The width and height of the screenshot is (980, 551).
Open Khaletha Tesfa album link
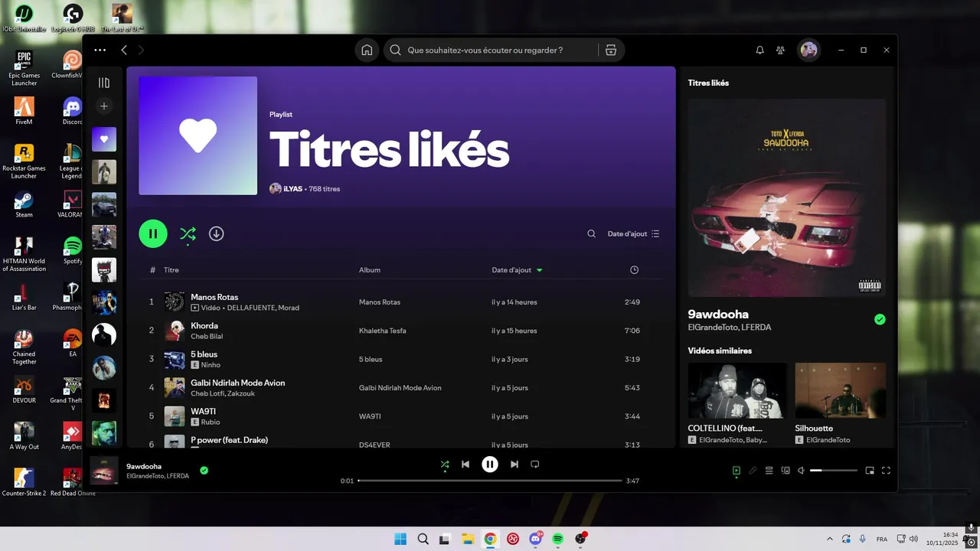click(x=382, y=331)
